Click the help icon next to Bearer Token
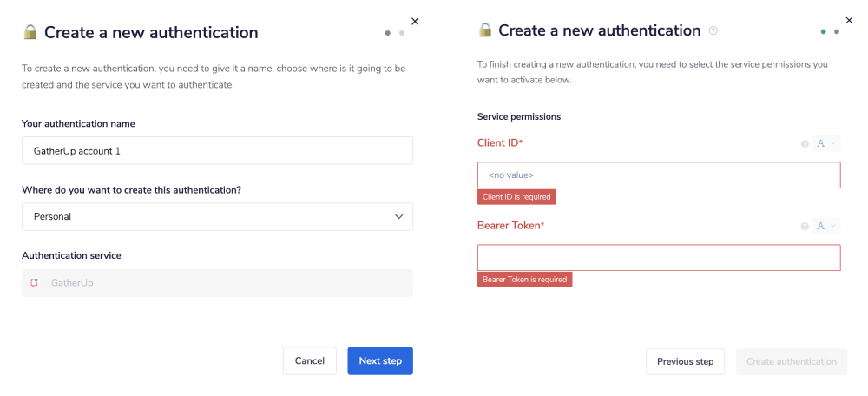868x396 pixels. pyautogui.click(x=805, y=227)
